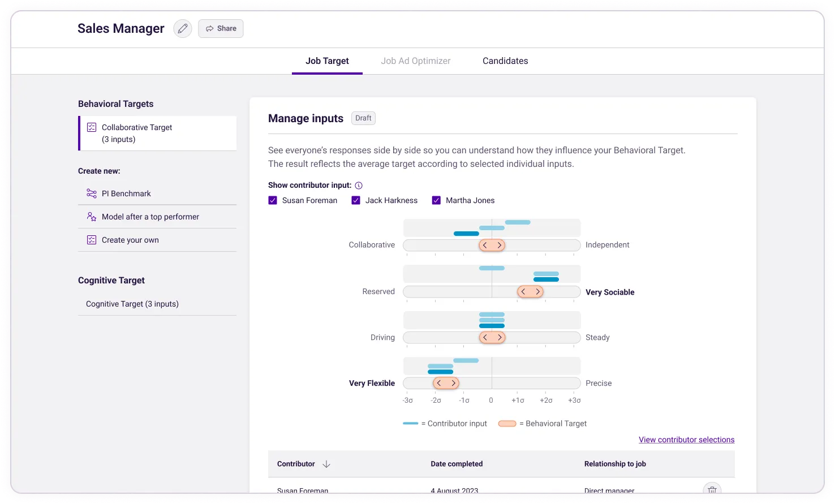835x504 pixels.
Task: Click the info icon beside Show contributor input
Action: [359, 186]
